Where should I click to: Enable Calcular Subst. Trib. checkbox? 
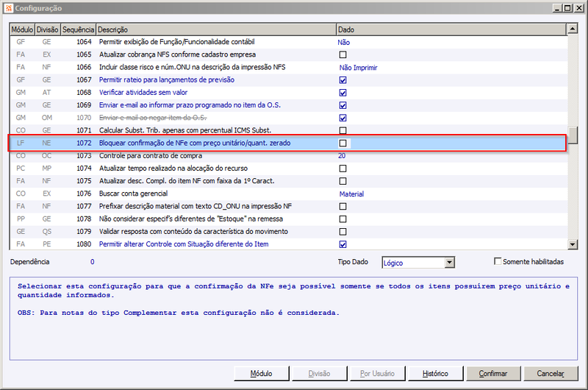pos(343,131)
